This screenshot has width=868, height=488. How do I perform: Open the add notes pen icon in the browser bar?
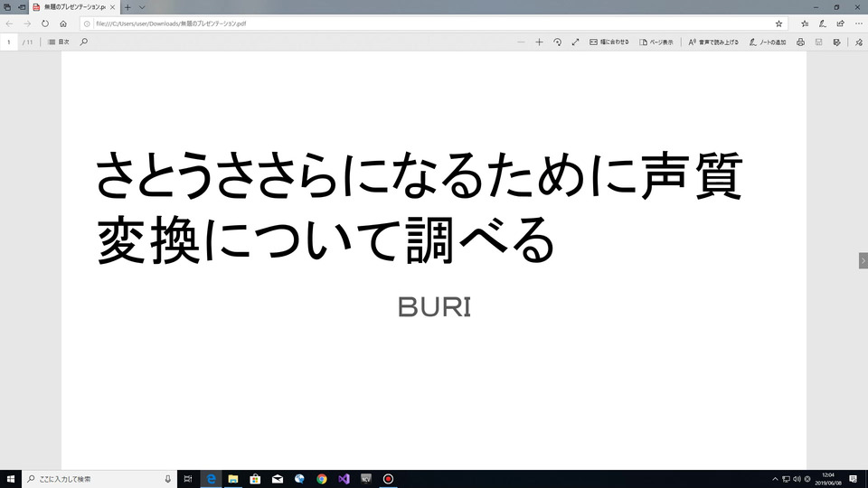point(823,23)
